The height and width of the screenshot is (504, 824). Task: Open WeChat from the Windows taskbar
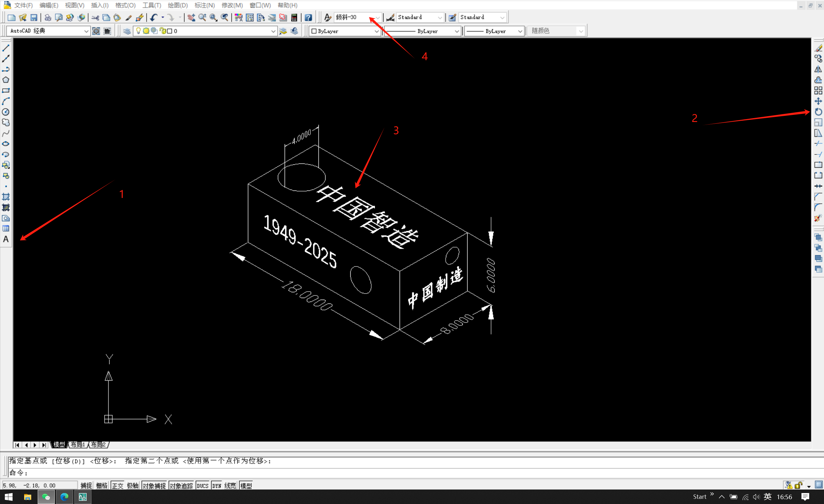click(x=46, y=497)
